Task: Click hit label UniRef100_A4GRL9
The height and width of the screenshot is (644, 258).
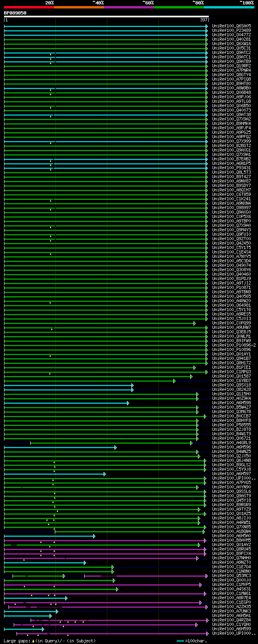Action: [x=231, y=442]
